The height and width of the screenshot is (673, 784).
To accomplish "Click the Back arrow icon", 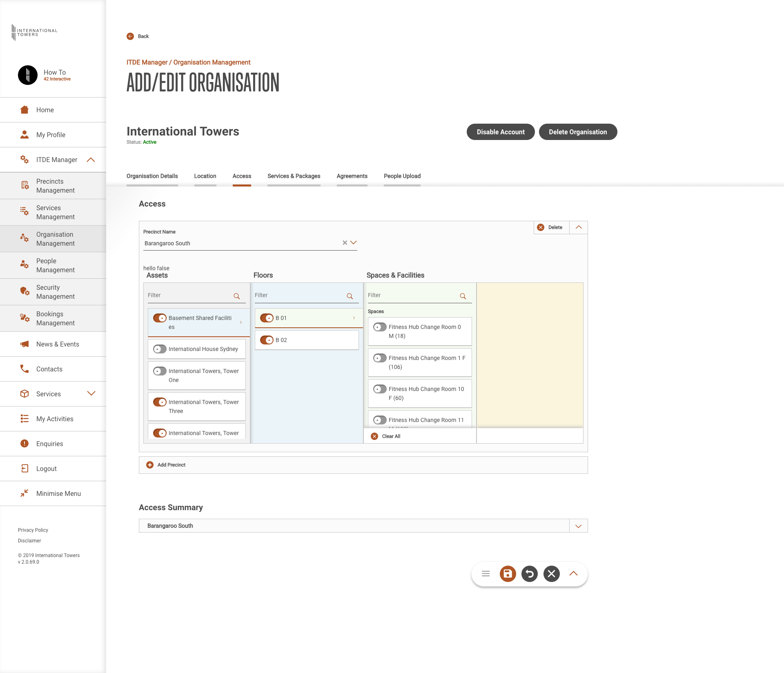I will (130, 36).
